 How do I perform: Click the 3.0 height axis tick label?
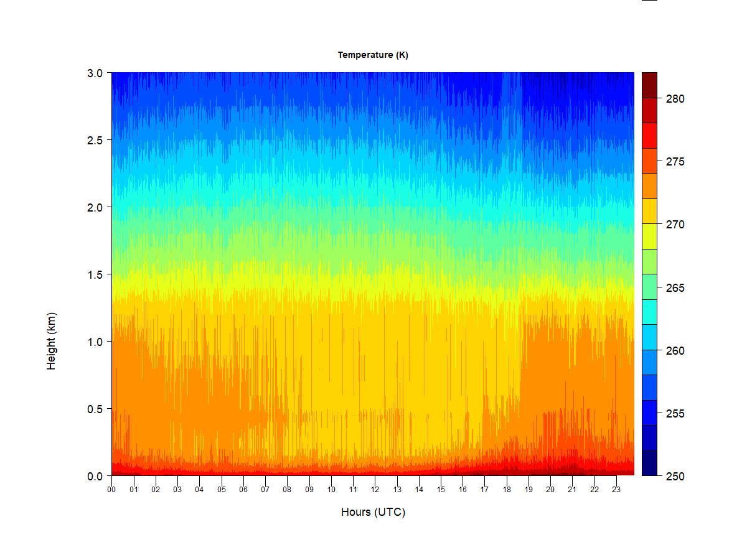point(95,73)
